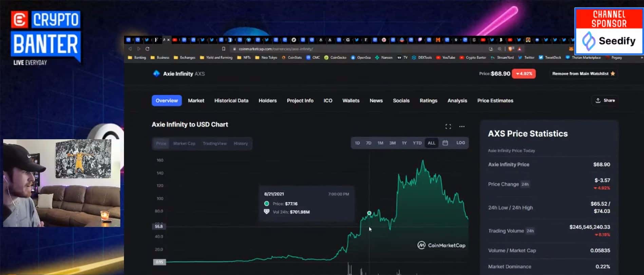The width and height of the screenshot is (644, 275).
Task: Remove Axie Infinity from Main Watchlist
Action: coord(583,74)
